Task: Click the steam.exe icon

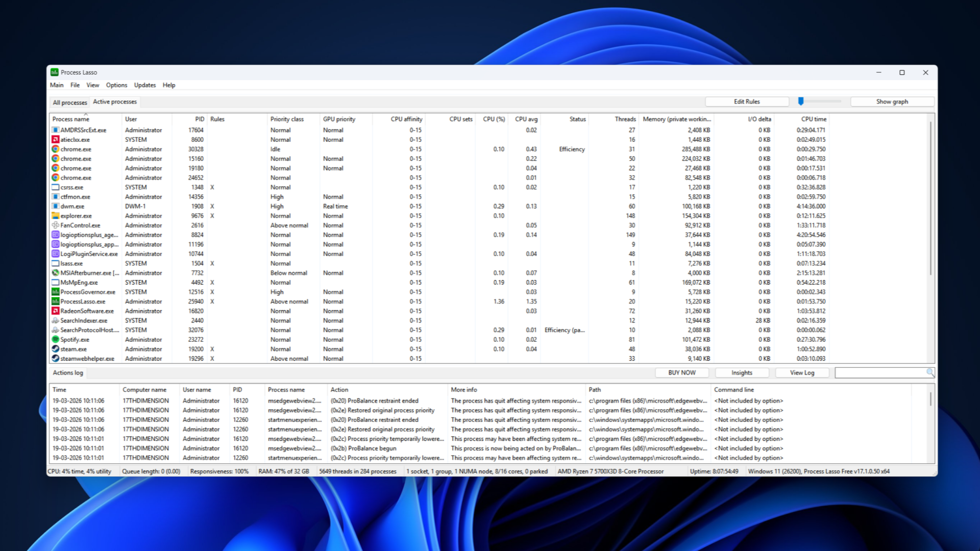Action: (56, 349)
